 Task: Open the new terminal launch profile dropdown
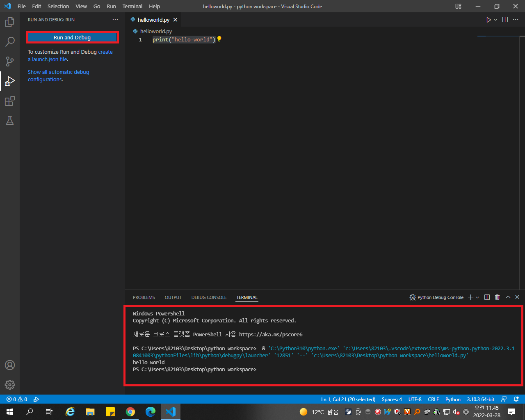477,297
